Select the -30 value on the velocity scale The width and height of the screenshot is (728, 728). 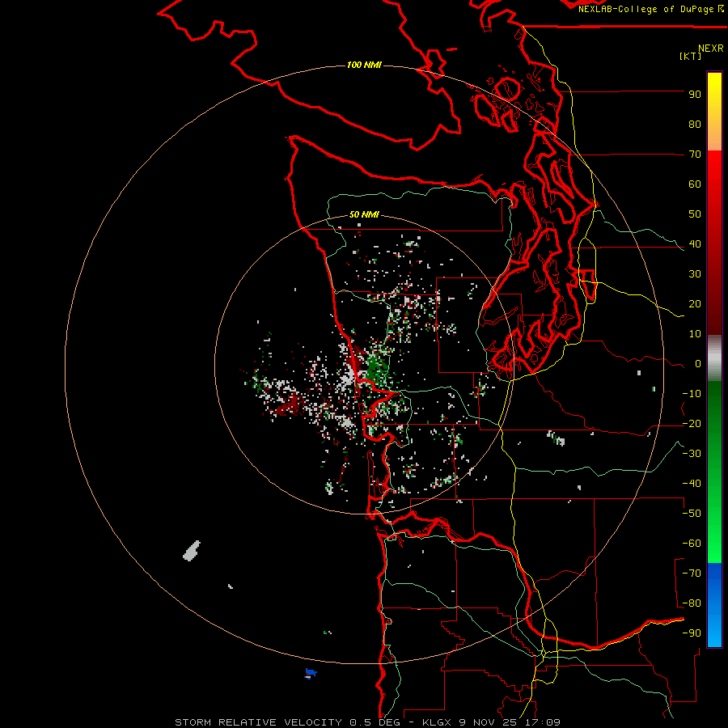pyautogui.click(x=692, y=454)
